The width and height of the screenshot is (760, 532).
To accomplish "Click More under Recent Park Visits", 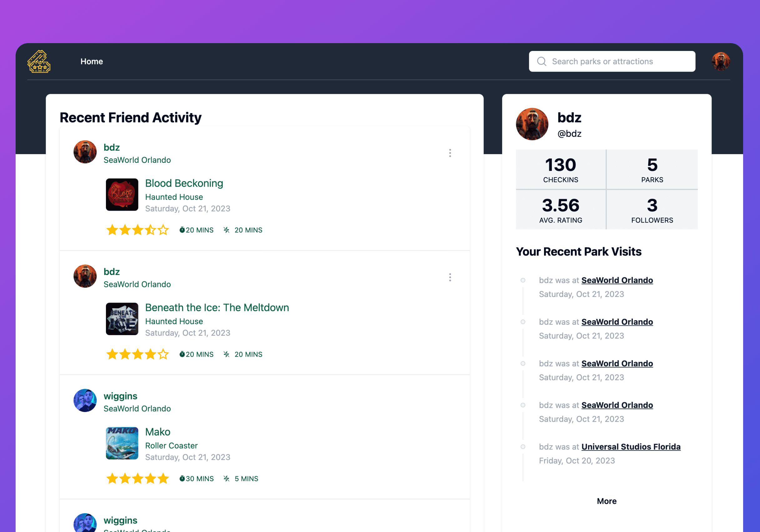I will coord(607,501).
